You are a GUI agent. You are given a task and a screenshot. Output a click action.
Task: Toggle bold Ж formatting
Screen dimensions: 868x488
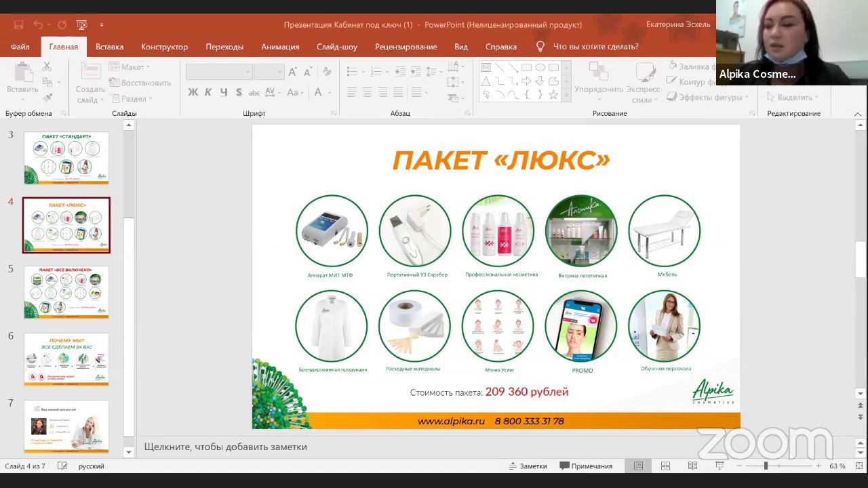pos(193,92)
